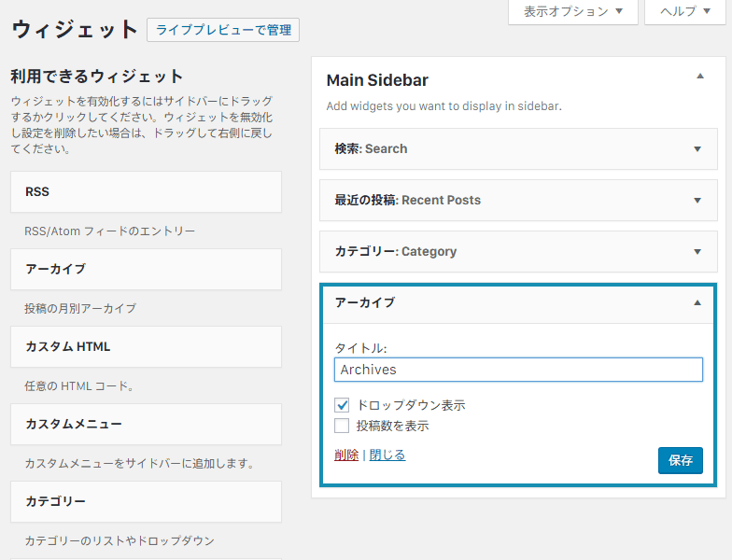This screenshot has width=732, height=560.
Task: Open the 表示オプション dropdown tab
Action: 573,11
